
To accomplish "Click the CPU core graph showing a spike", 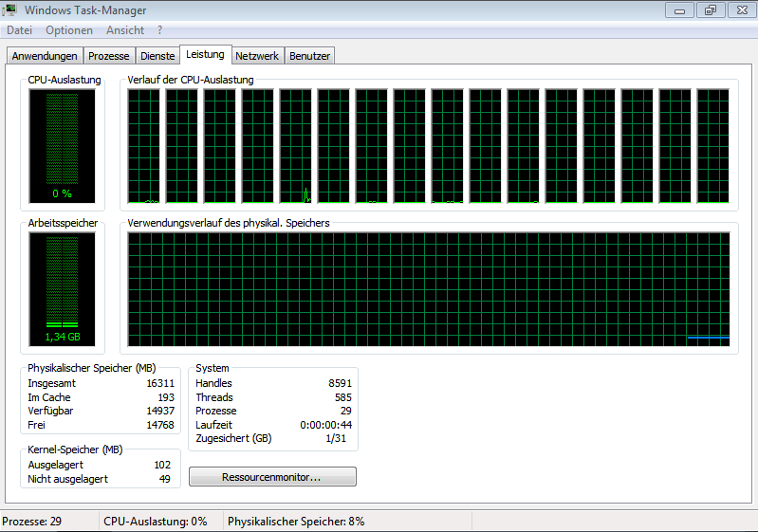I will [x=295, y=146].
